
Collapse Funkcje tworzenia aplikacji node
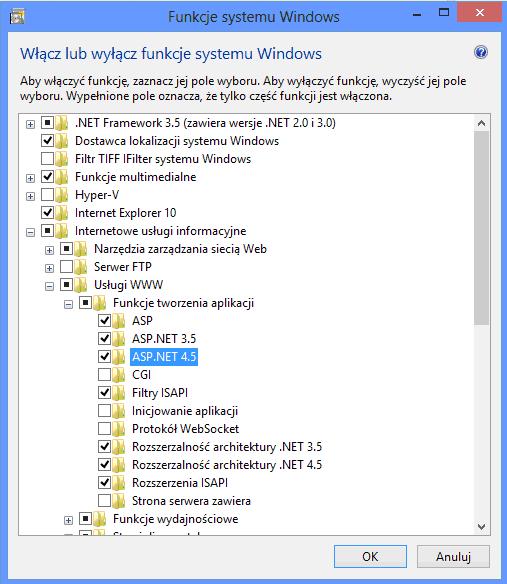point(68,304)
